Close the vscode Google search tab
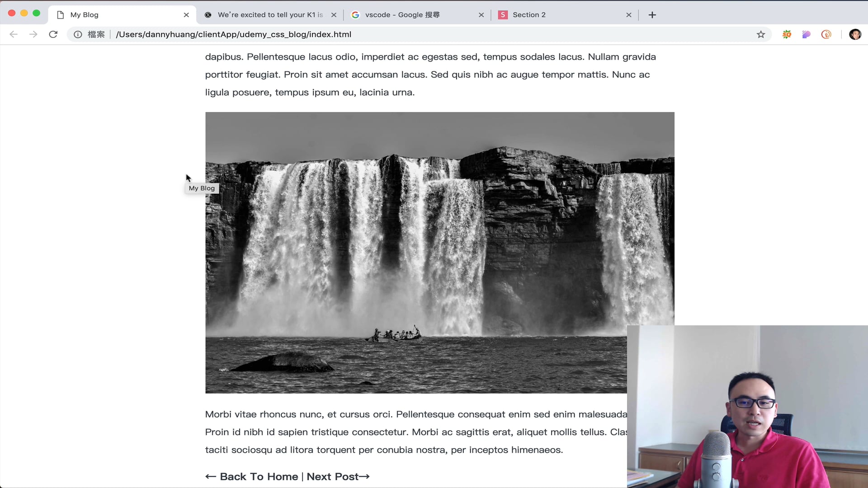Screen dimensions: 868x488 point(481,15)
